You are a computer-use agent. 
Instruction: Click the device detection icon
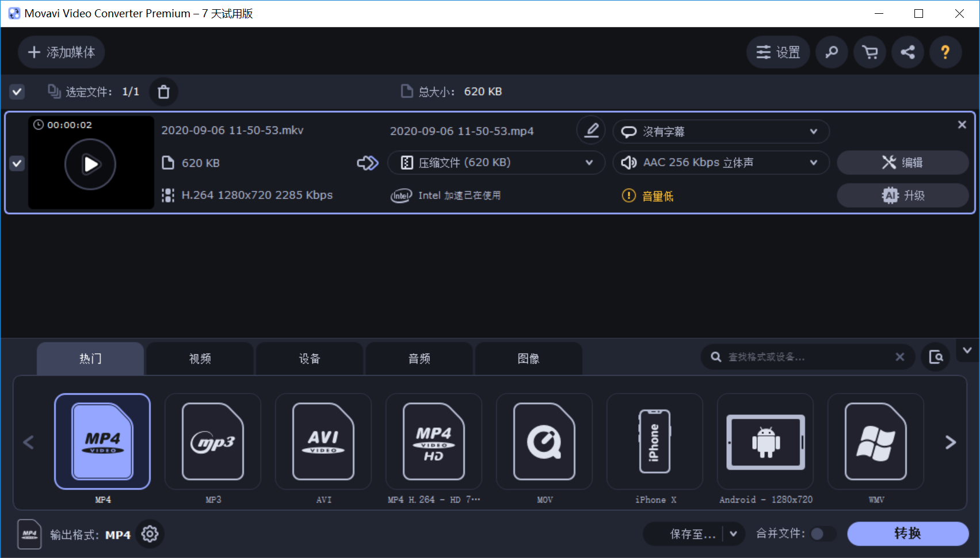[x=936, y=357]
